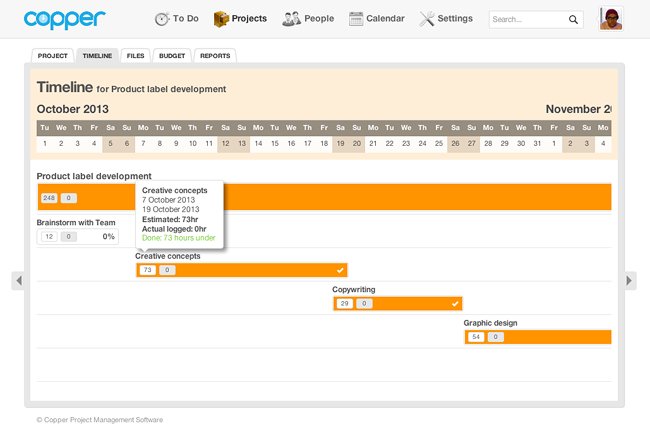650x438 pixels.
Task: Click the Copywriting task label
Action: click(x=354, y=289)
